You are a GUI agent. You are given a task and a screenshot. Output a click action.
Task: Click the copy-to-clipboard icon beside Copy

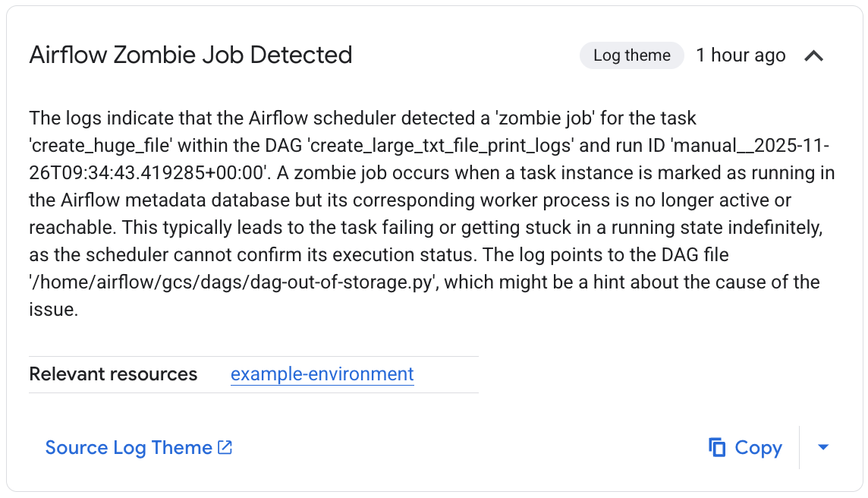pos(717,448)
